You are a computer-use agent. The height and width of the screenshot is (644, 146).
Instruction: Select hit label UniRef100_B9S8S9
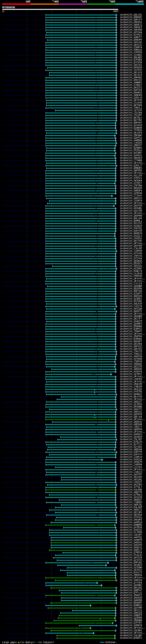coord(131,67)
